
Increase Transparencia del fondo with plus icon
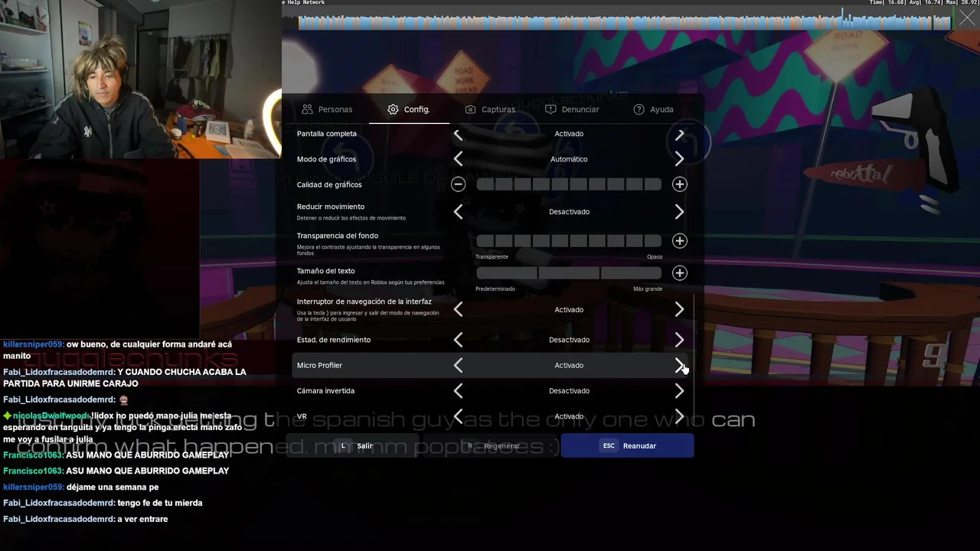[679, 241]
